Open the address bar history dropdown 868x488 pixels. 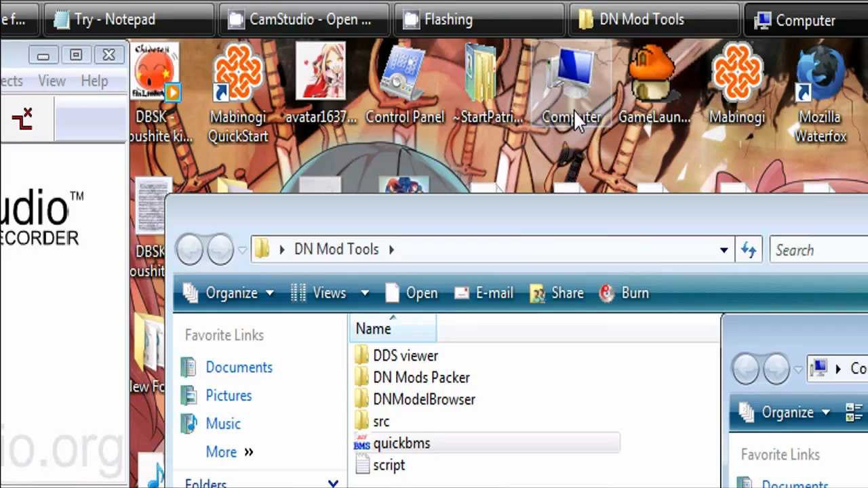click(724, 250)
